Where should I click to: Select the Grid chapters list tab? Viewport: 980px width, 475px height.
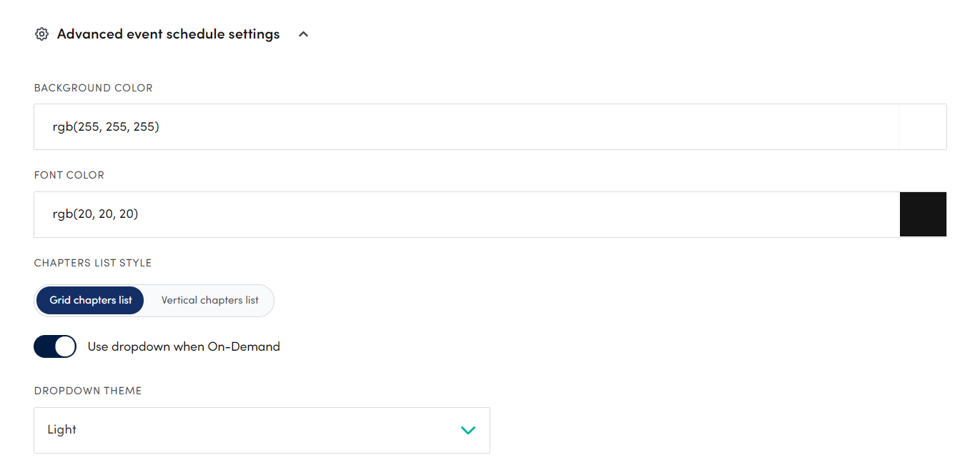89,300
